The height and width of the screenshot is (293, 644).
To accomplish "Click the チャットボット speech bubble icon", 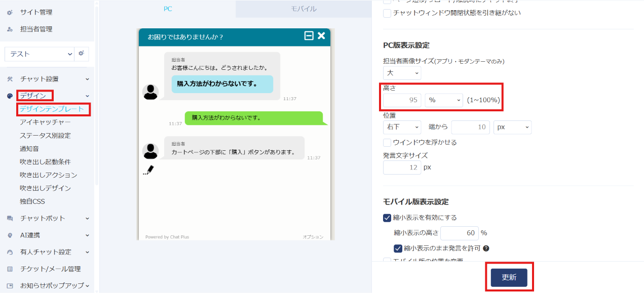I will click(10, 219).
